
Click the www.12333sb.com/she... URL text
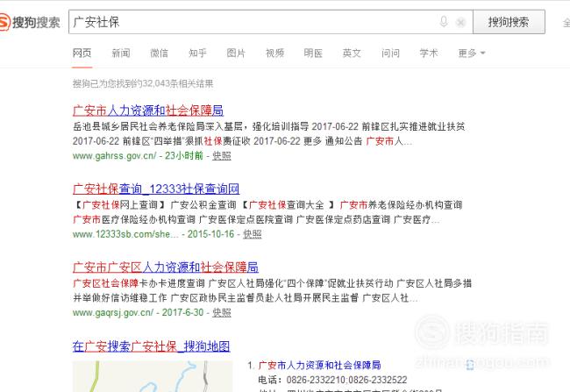[x=125, y=234]
